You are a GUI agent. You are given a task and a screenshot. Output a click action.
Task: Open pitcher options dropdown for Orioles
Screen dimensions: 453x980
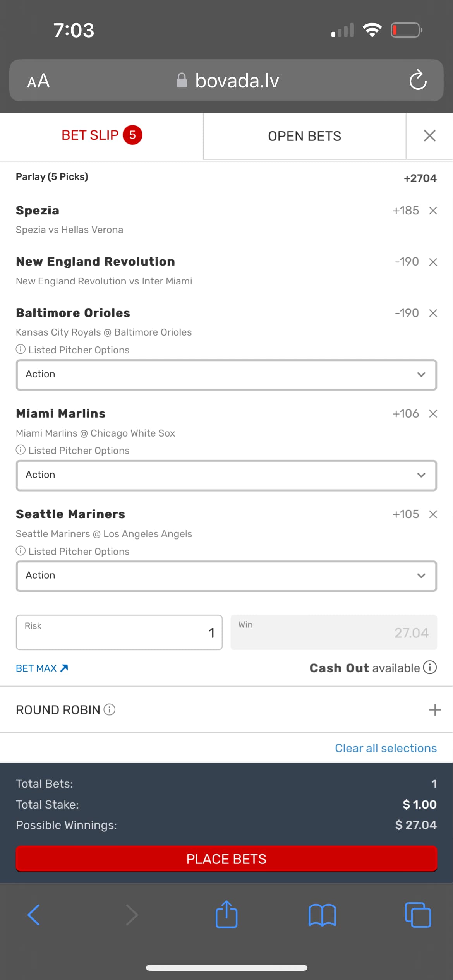[226, 375]
